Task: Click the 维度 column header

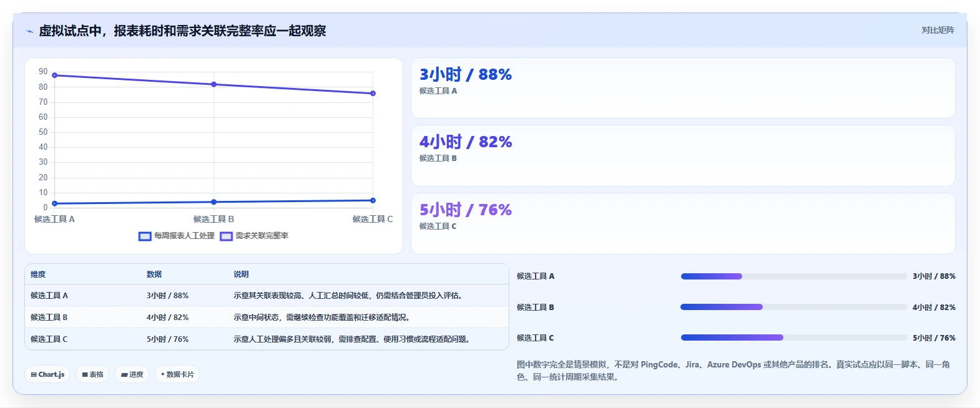Action: point(38,274)
